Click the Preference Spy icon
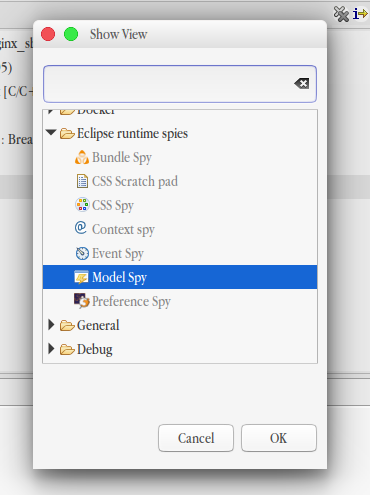This screenshot has width=370, height=495. 82,300
